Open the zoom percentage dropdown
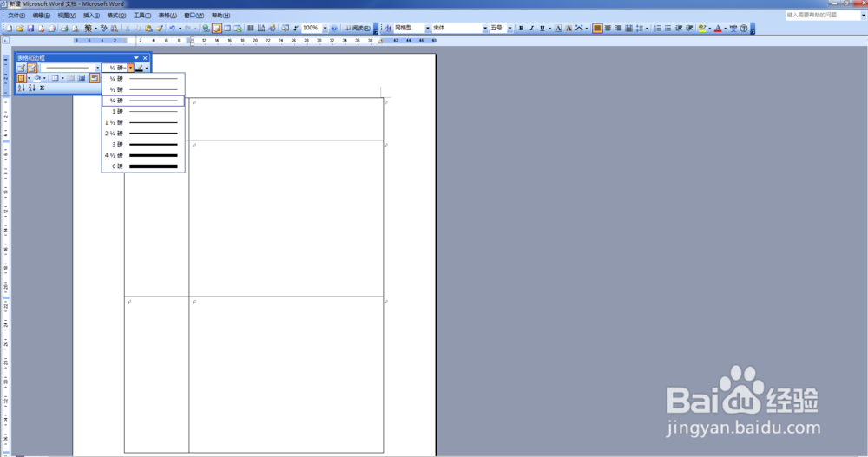The height and width of the screenshot is (457, 868). click(325, 28)
